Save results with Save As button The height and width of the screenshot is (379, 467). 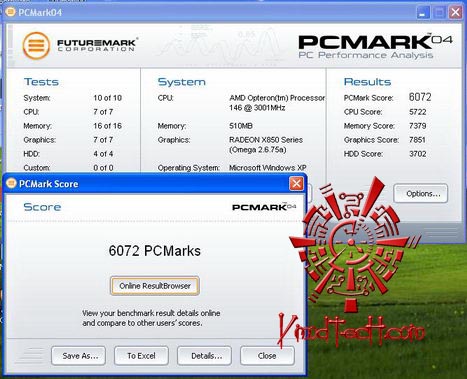point(79,356)
